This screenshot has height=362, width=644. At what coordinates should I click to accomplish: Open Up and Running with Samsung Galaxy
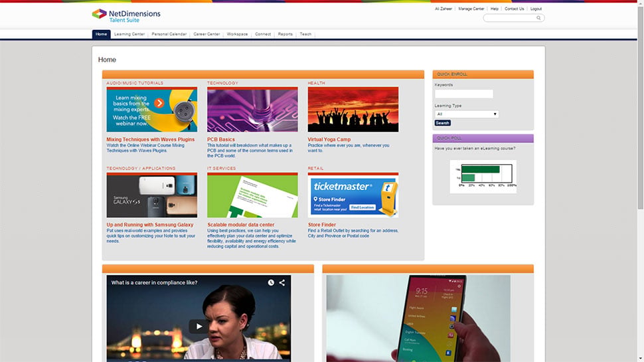[x=150, y=225]
